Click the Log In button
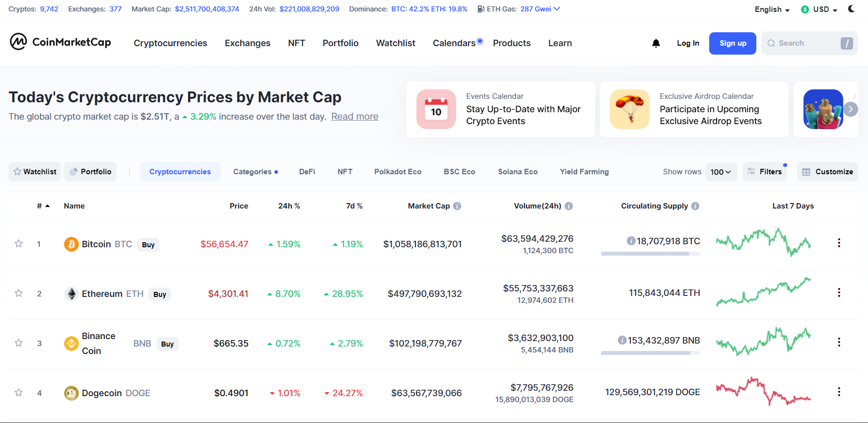The image size is (868, 423). (688, 43)
